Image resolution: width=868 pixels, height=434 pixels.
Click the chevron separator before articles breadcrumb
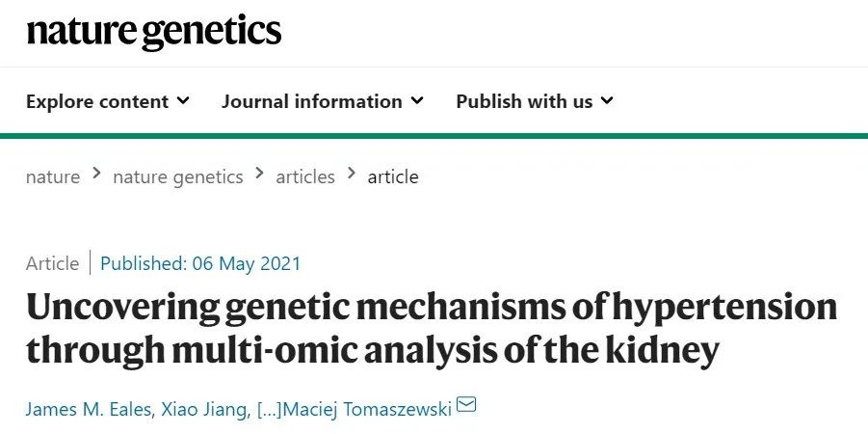259,174
